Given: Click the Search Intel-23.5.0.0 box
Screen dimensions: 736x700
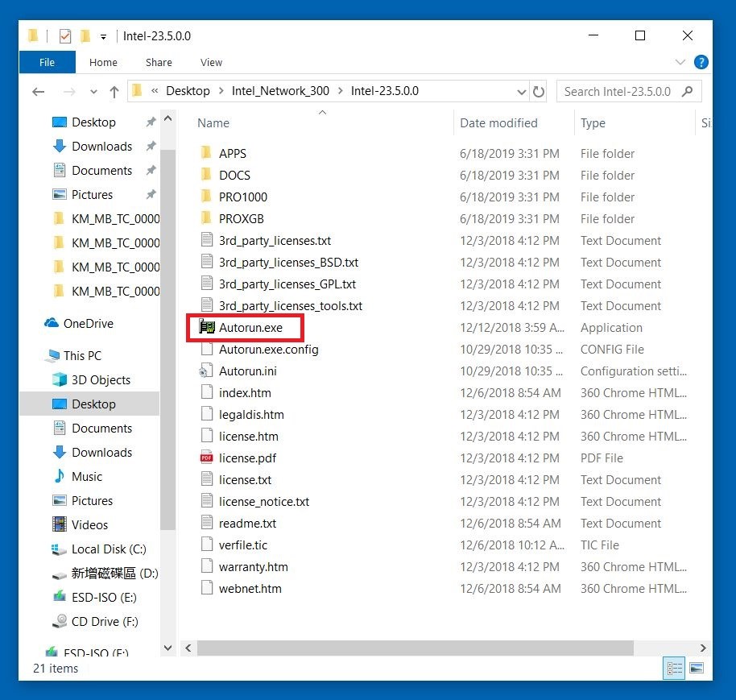Looking at the screenshot, I should pos(618,92).
